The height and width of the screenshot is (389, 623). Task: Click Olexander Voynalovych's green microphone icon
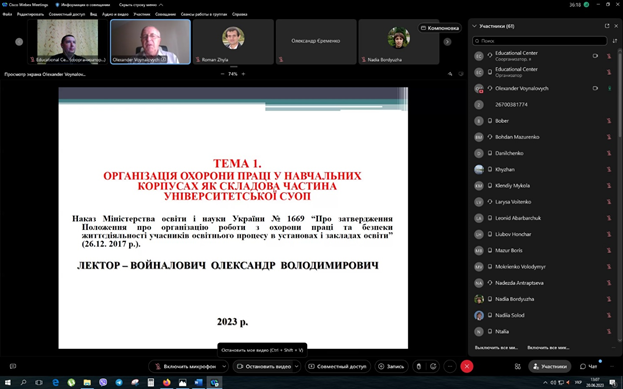tap(609, 88)
